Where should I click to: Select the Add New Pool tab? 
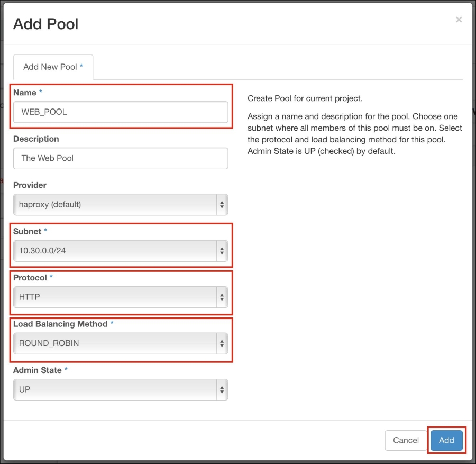(x=53, y=67)
